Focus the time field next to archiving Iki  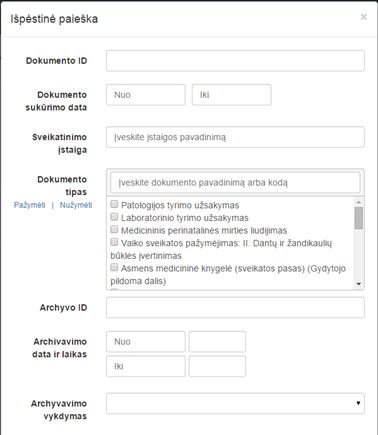[x=217, y=366]
